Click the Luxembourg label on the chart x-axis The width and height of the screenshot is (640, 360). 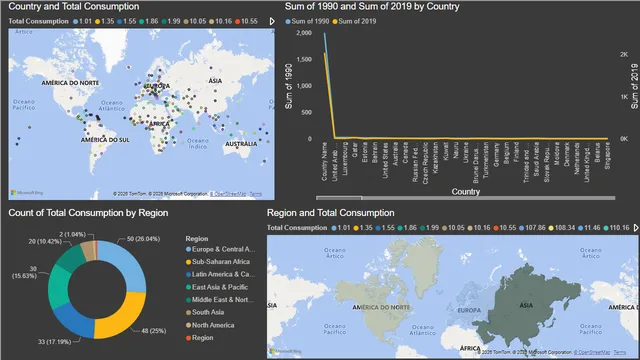pos(345,159)
